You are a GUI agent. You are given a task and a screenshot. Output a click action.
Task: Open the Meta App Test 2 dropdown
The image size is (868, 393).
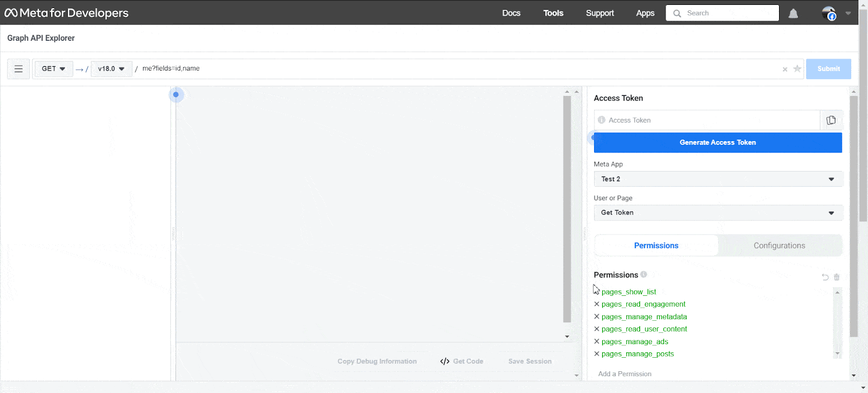(718, 179)
